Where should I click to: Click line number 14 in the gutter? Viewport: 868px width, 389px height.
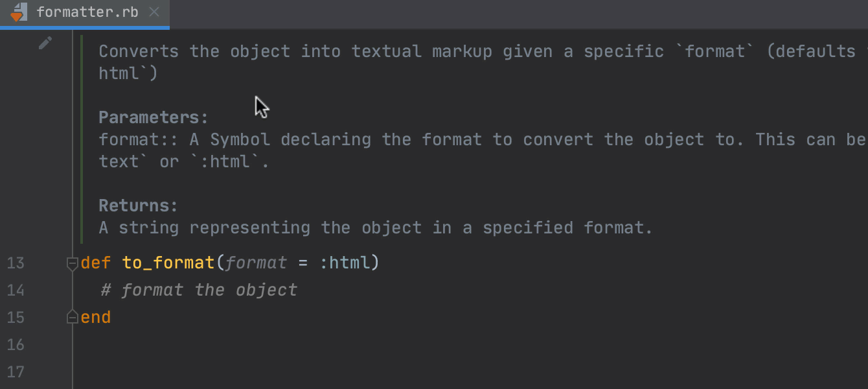[x=16, y=290]
